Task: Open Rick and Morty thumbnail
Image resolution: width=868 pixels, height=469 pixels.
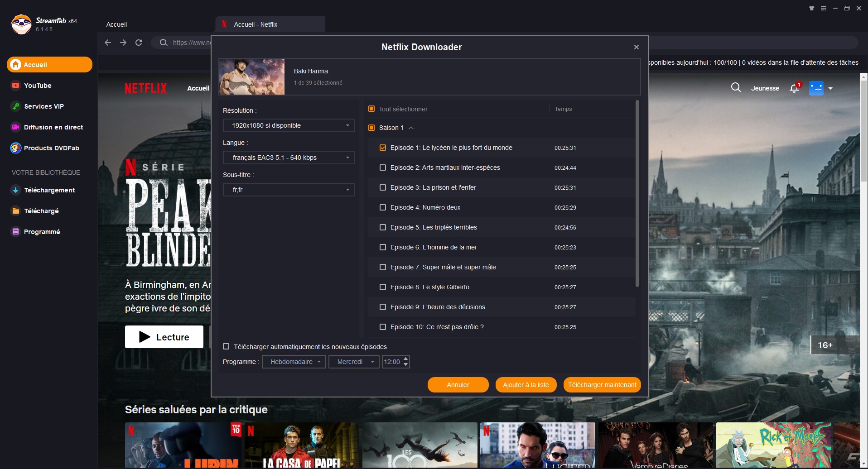Action: [774, 445]
